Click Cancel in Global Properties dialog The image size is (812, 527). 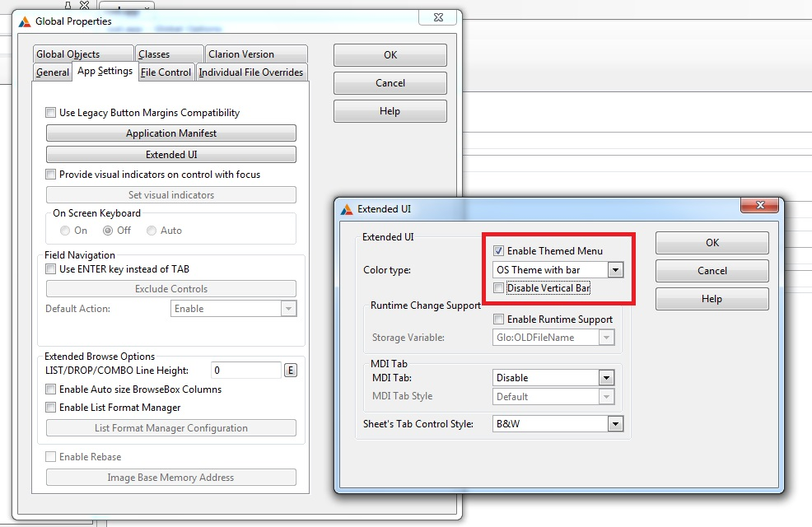point(390,83)
